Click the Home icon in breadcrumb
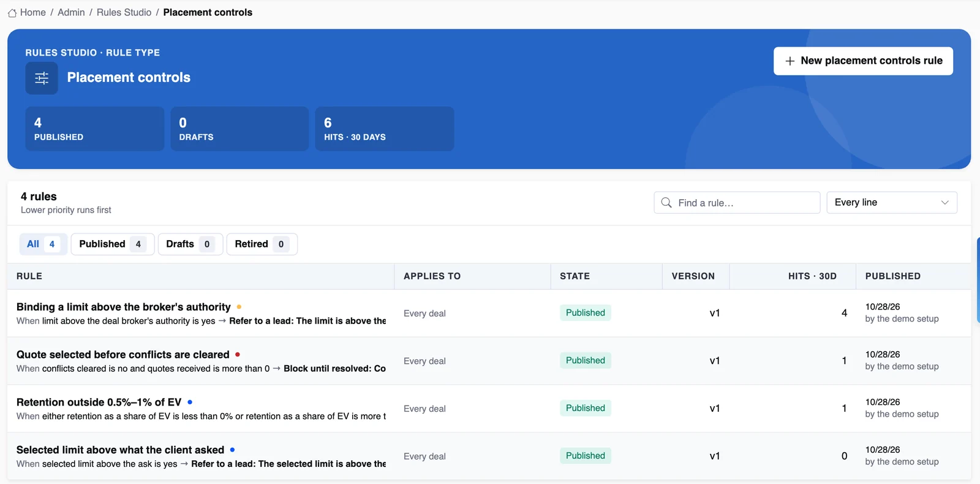Image resolution: width=980 pixels, height=484 pixels. 12,13
